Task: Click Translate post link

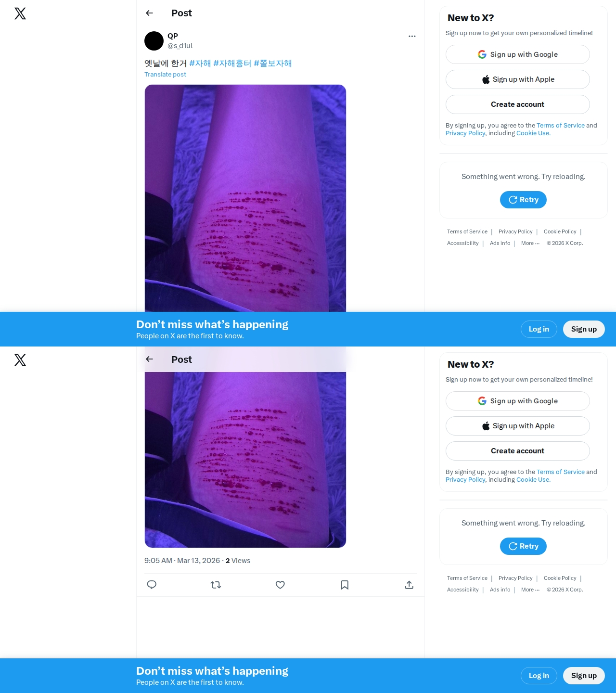Action: tap(165, 74)
